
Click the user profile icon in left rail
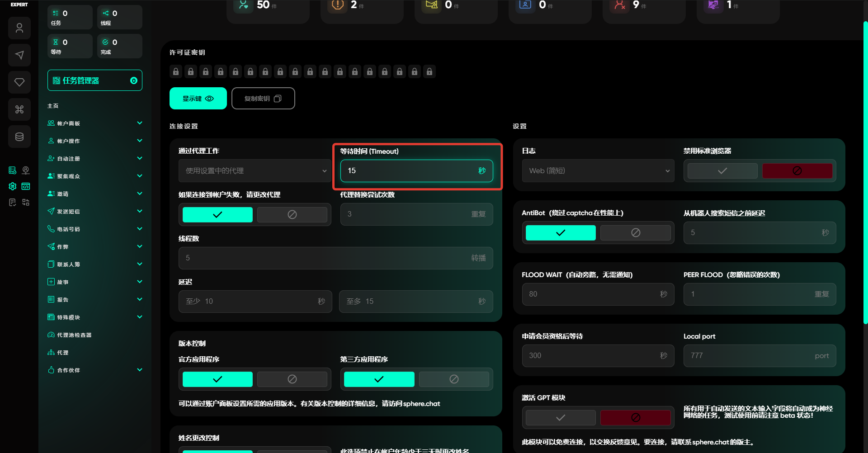[19, 28]
